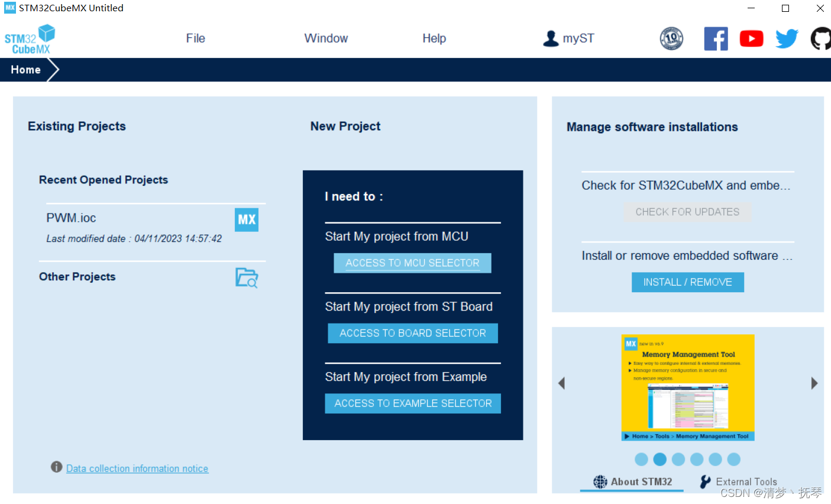Show the previous carousel slide arrow
This screenshot has height=504, width=831.
tap(562, 383)
